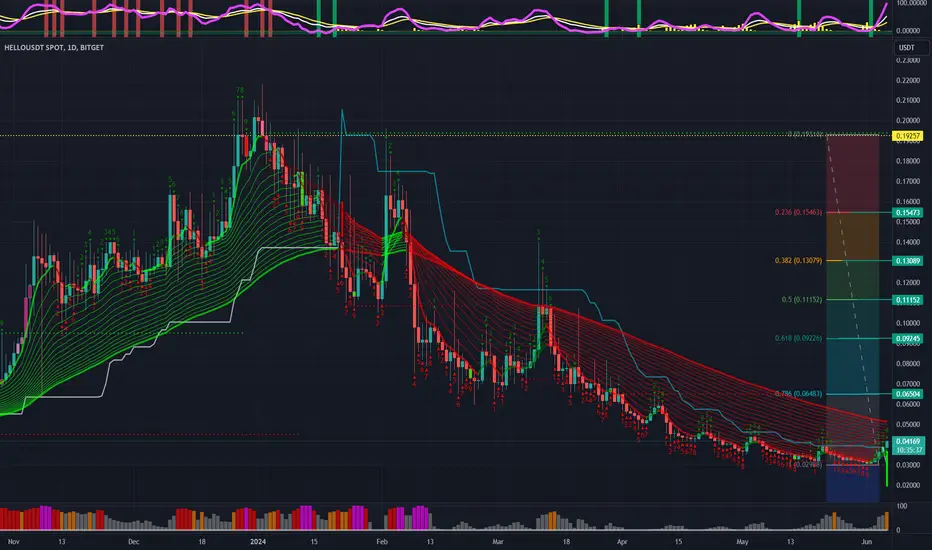The image size is (932, 550).
Task: Click the green 0.13089 price axis label
Action: 908,260
